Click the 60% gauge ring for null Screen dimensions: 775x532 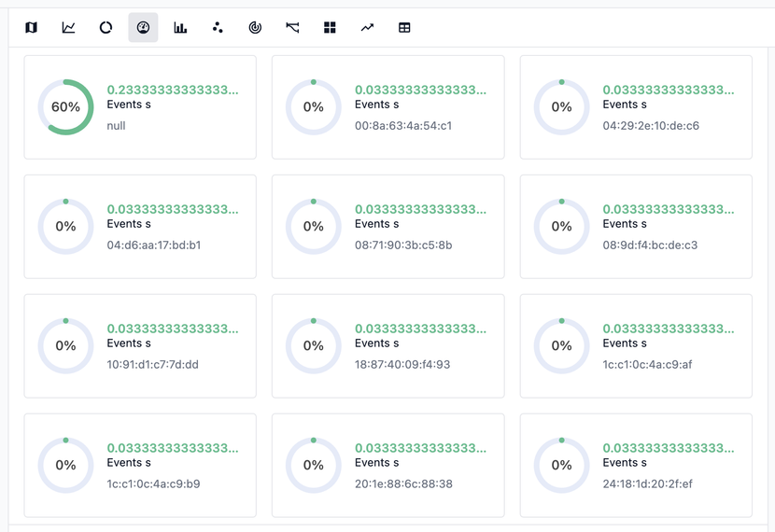coord(65,107)
